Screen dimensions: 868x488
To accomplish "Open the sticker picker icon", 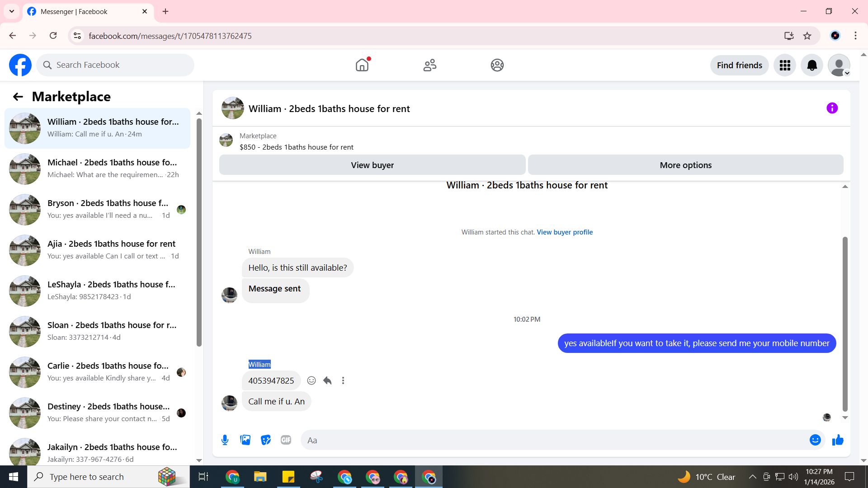I will point(265,440).
